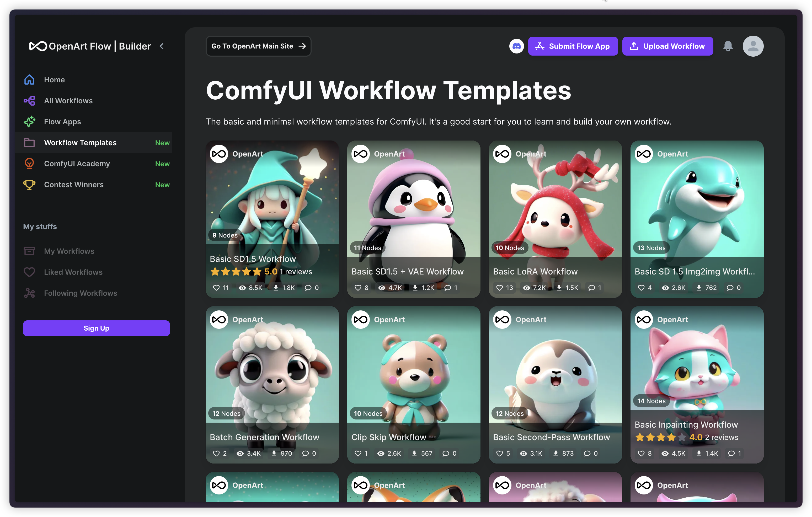View Contest Winners page

click(x=93, y=185)
